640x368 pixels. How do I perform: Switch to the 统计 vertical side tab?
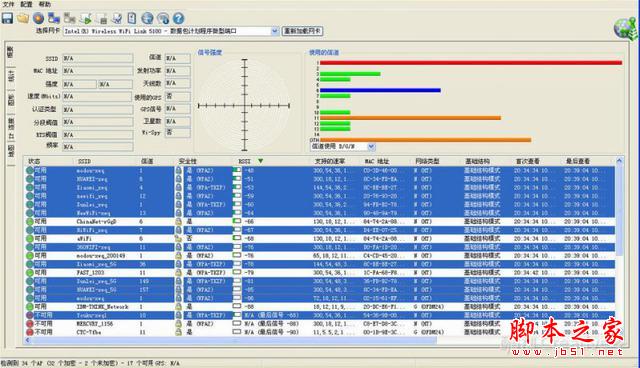point(11,76)
